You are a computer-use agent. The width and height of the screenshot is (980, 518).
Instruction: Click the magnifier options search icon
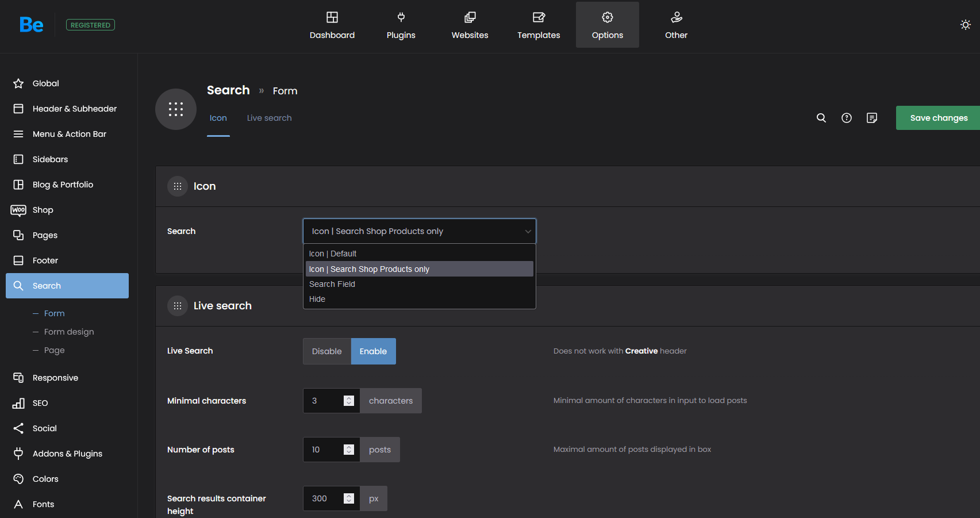tap(821, 118)
